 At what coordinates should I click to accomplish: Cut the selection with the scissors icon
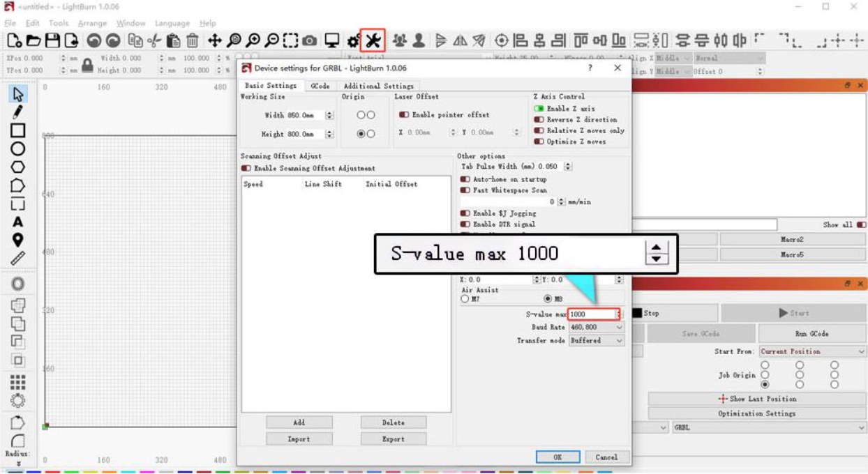155,40
